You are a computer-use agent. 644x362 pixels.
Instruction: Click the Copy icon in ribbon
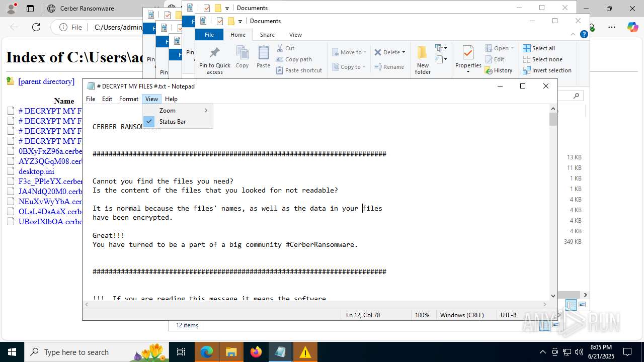pyautogui.click(x=242, y=53)
